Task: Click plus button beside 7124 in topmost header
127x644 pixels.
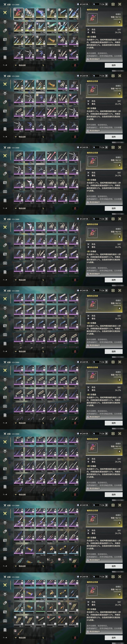Action: tap(107, 4)
